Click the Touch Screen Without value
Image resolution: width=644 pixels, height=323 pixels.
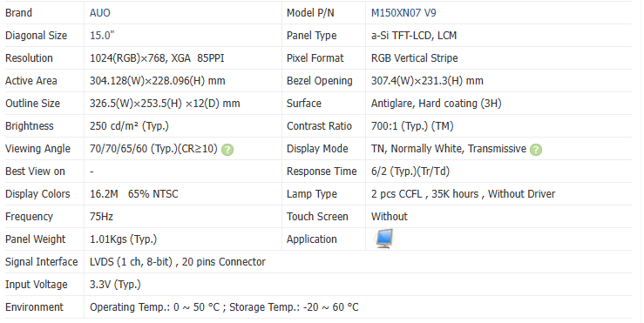point(389,216)
